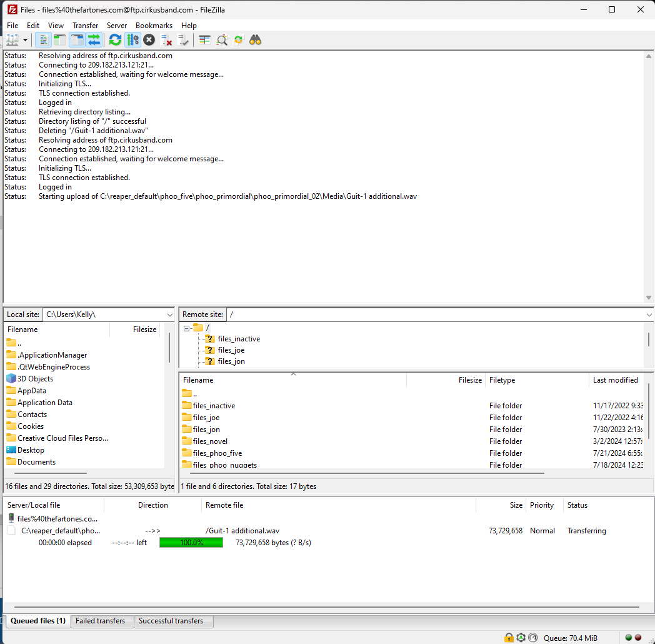Open speed limits gauge icon
This screenshot has width=655, height=644.
[x=532, y=638]
